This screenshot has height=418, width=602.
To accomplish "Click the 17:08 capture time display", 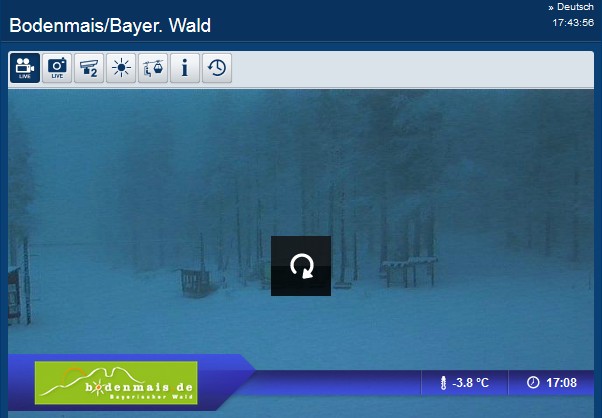I will (561, 383).
